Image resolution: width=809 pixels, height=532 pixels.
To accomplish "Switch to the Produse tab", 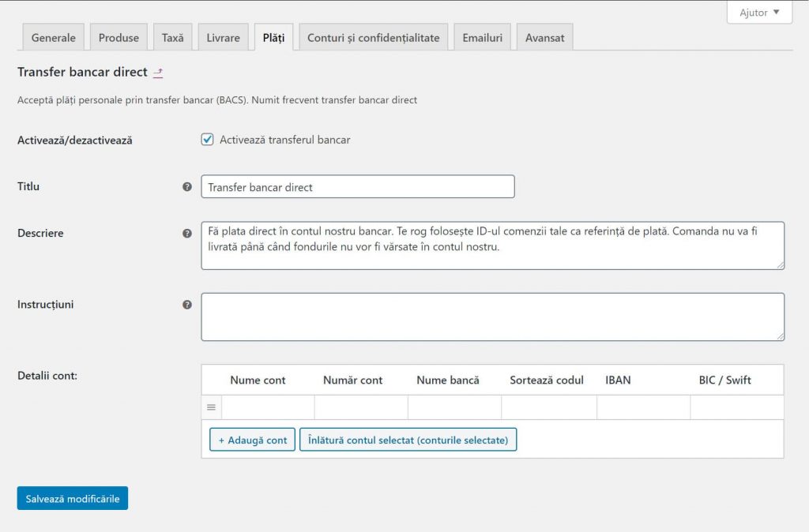I will [119, 38].
